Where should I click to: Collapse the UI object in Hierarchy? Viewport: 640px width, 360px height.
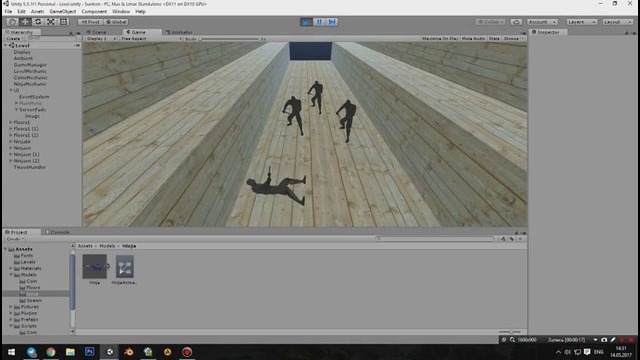11,90
